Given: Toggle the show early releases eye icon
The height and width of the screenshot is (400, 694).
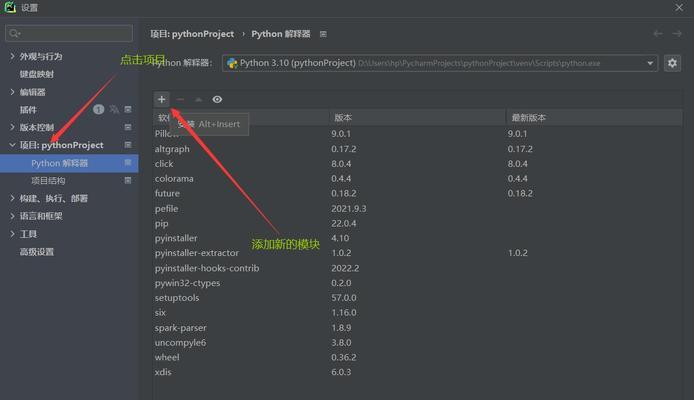Looking at the screenshot, I should 217,99.
